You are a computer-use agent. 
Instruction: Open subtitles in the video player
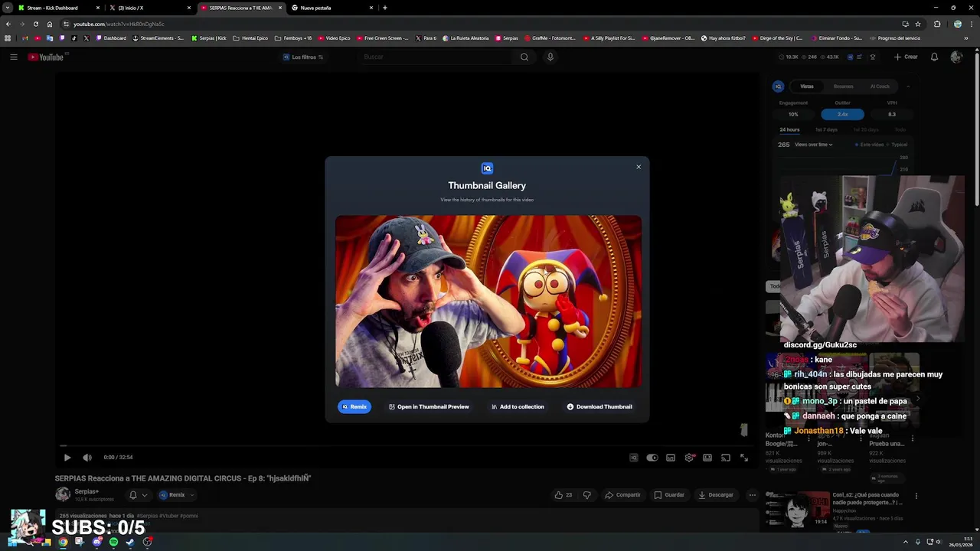point(671,458)
